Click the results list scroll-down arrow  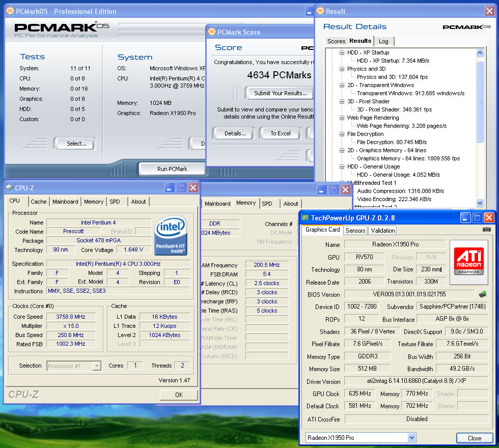[x=480, y=203]
